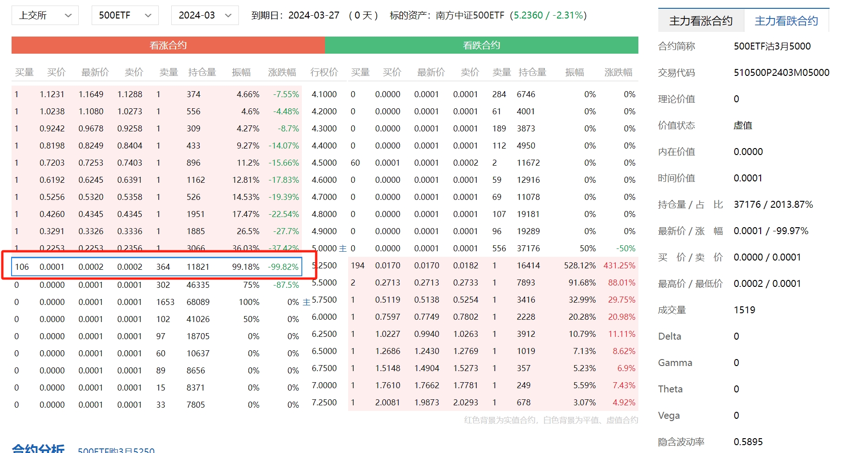Click trading code 510500P2403M05000
Screen dimensions: 868x453
point(781,73)
